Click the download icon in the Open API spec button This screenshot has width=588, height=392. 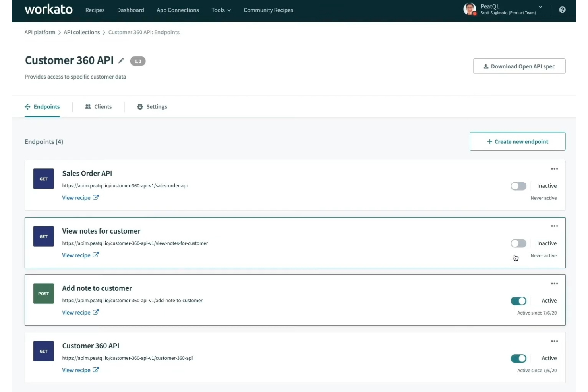[486, 66]
